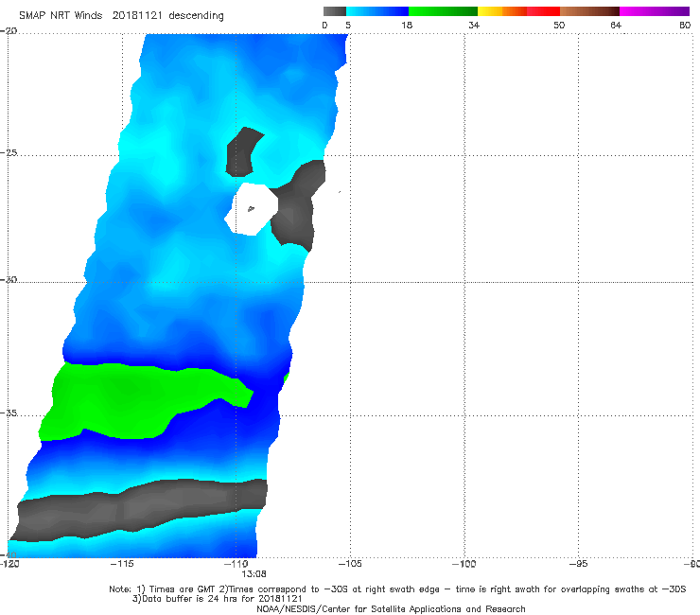
Task: Click the magenta 64-80 segment of the color bar
Action: (655, 11)
